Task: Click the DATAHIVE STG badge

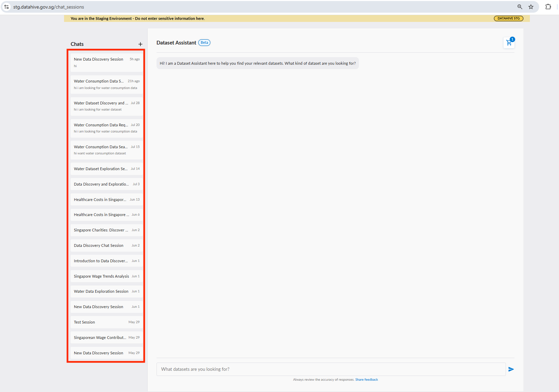Action: pos(508,18)
